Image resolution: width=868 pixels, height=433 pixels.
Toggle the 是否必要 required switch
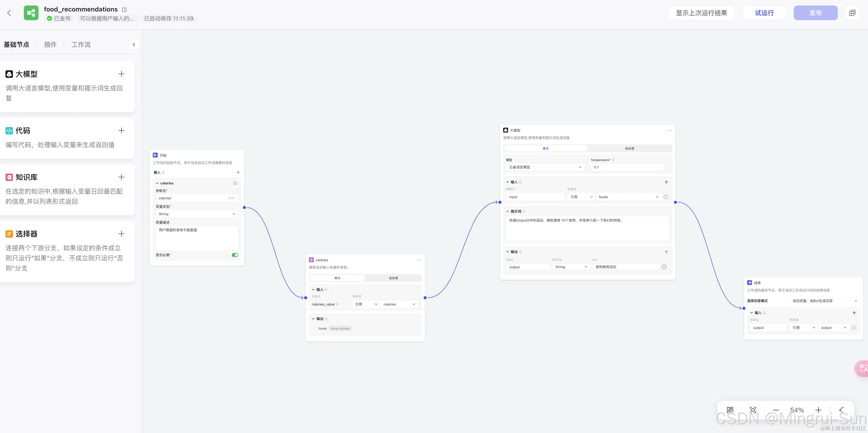(235, 255)
